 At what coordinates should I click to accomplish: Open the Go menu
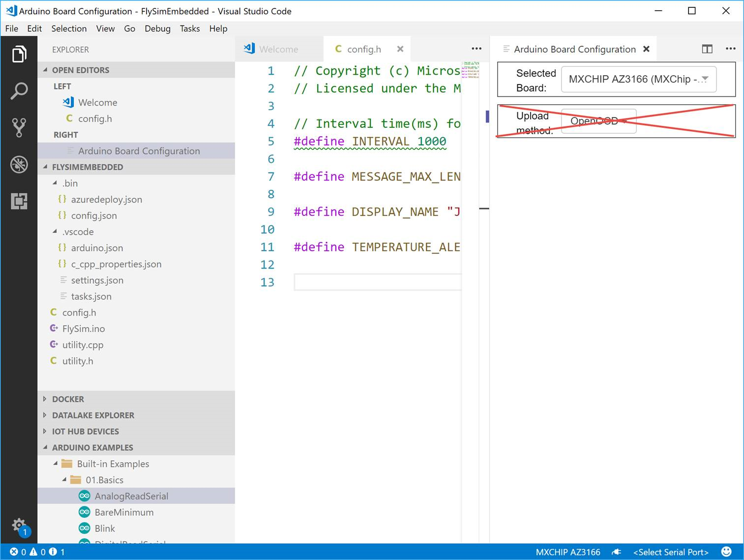click(129, 29)
